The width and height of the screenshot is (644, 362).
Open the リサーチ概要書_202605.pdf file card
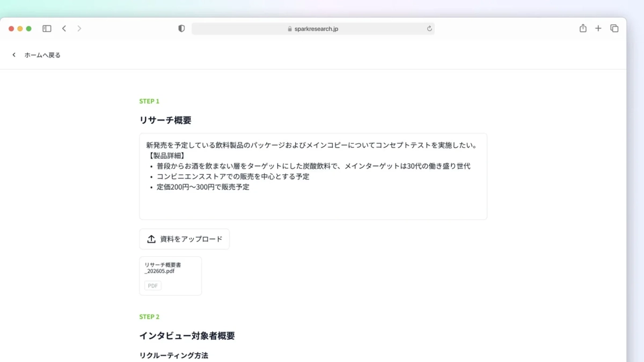click(x=170, y=276)
